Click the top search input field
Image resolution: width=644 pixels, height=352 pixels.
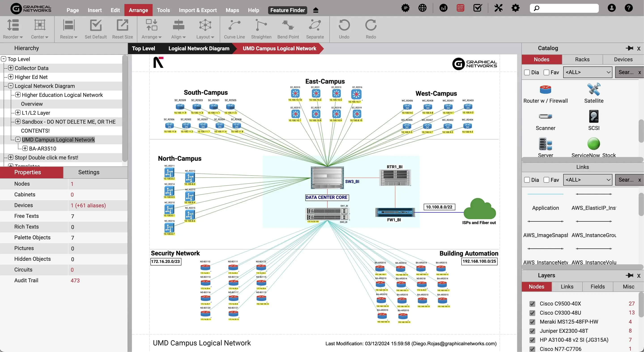click(567, 8)
